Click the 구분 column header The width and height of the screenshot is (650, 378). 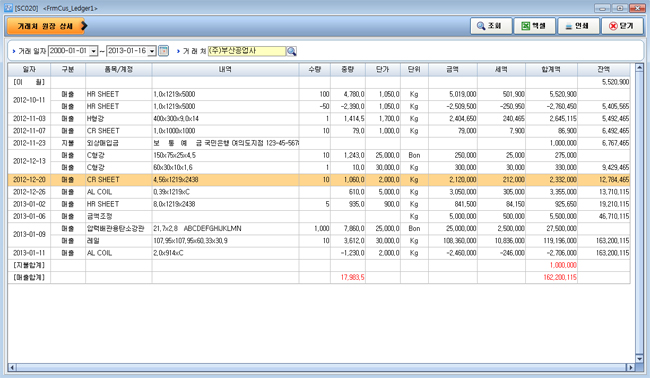(x=68, y=70)
